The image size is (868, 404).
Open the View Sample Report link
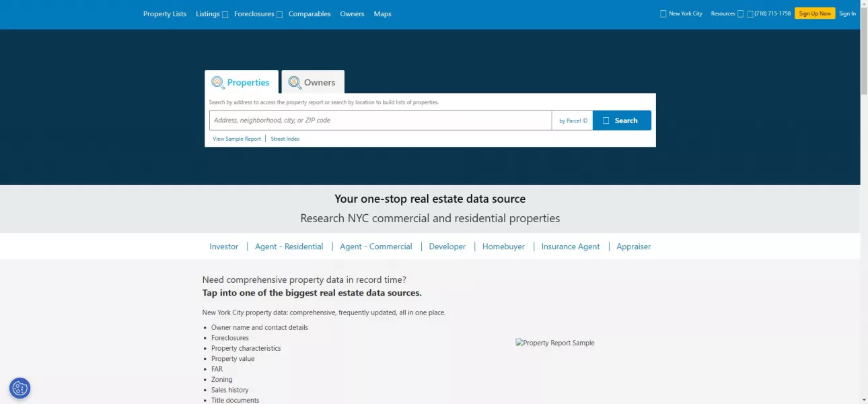[237, 139]
